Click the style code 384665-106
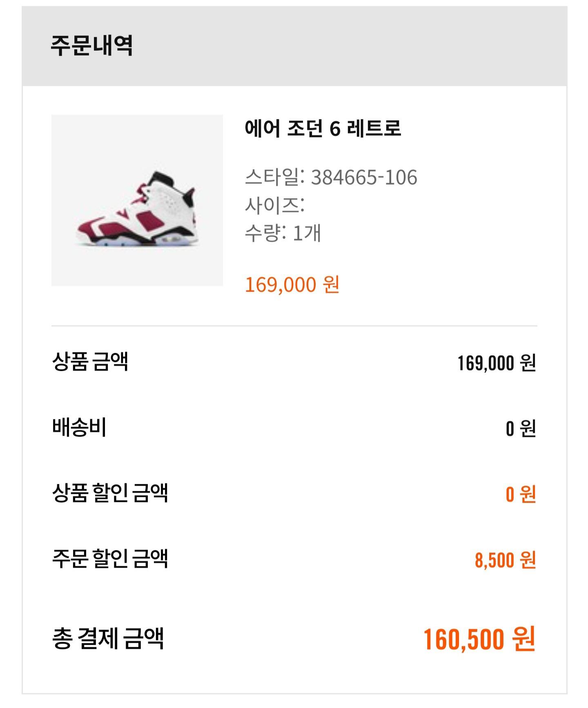This screenshot has width=588, height=708. tap(364, 177)
